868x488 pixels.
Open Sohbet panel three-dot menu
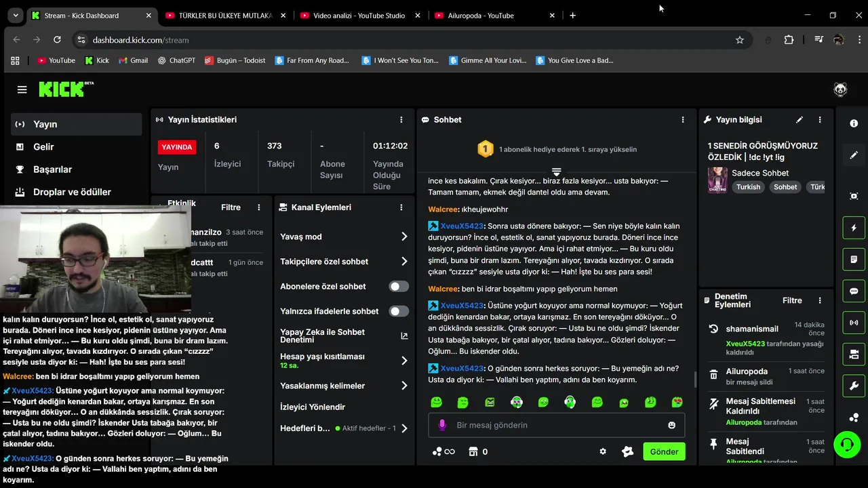click(x=683, y=120)
